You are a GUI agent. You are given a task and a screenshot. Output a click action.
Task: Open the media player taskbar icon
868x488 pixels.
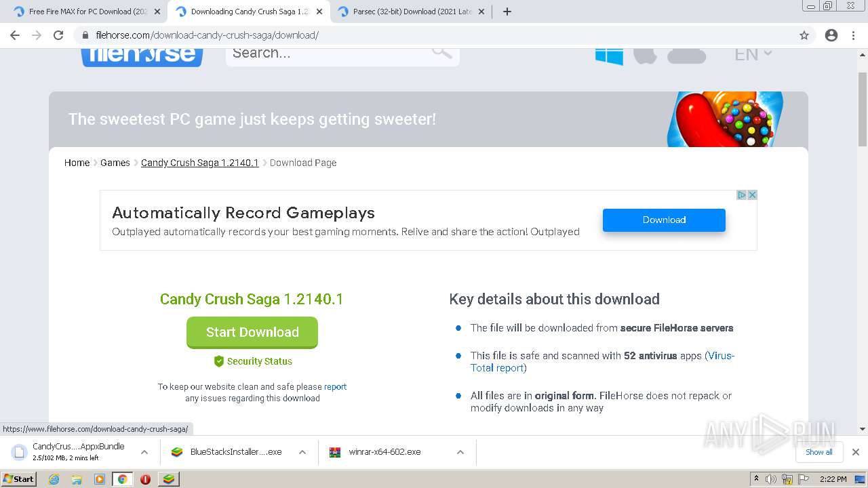(100, 479)
